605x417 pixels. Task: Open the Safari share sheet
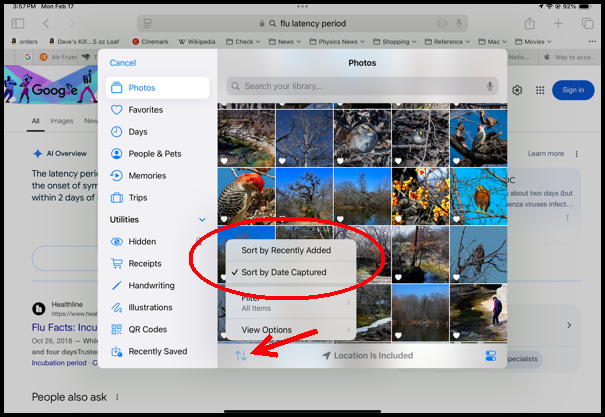(529, 24)
